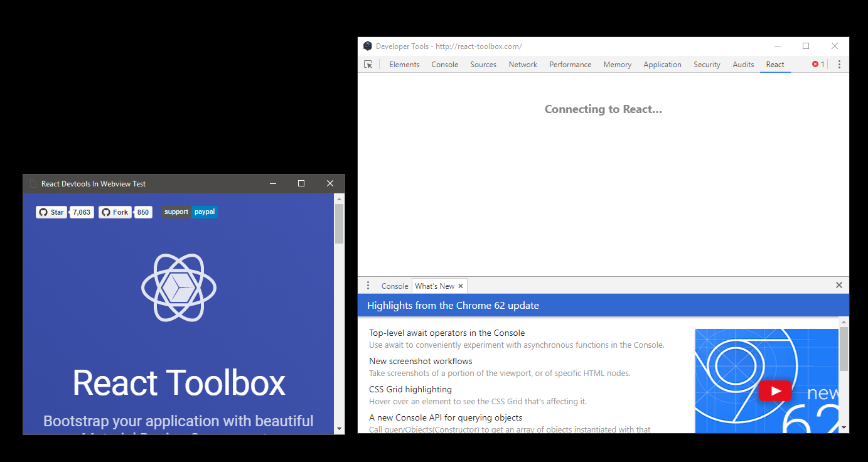
Task: Click the red error count indicator
Action: click(x=818, y=65)
